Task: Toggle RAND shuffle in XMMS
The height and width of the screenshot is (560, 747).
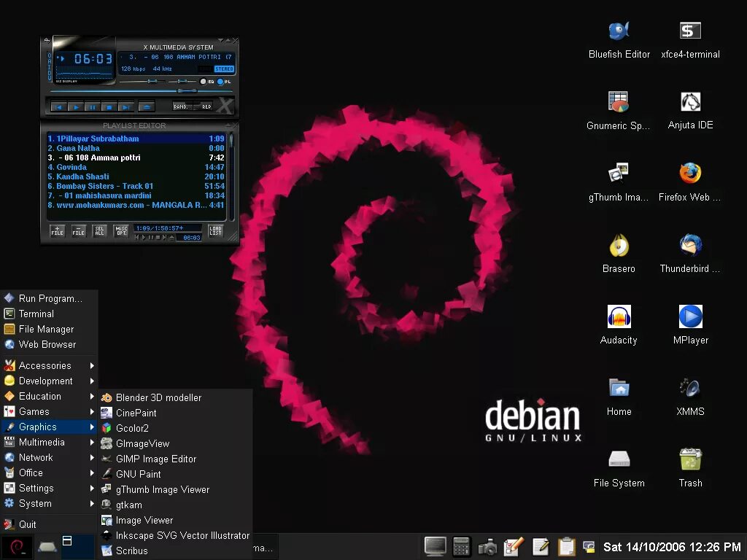Action: tap(182, 106)
